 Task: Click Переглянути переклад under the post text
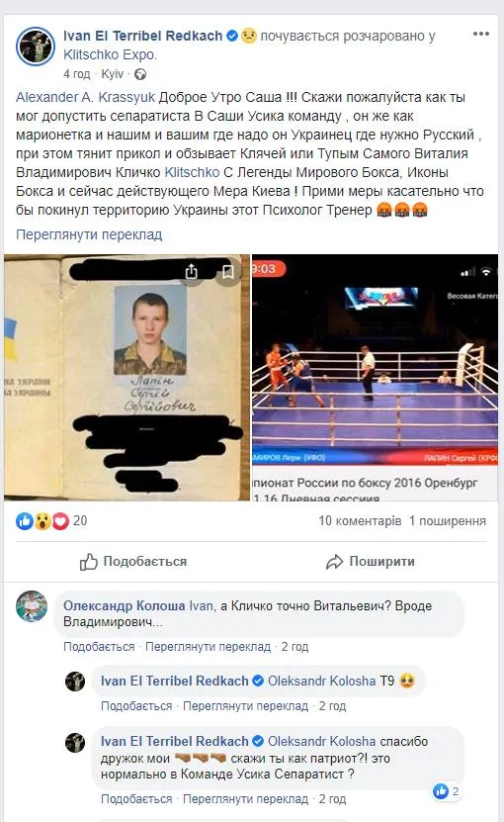[x=89, y=234]
